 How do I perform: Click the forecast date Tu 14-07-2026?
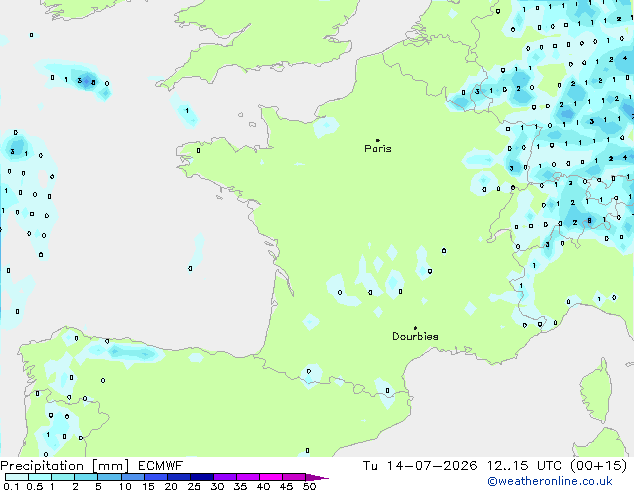420,466
